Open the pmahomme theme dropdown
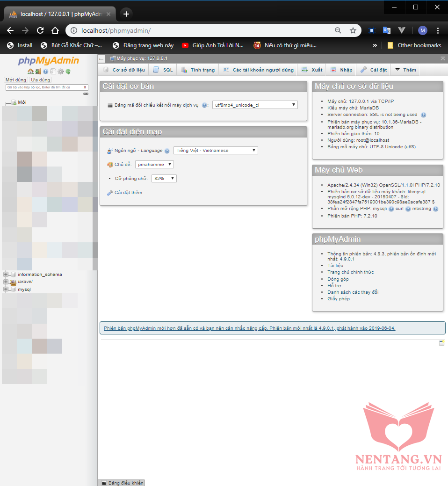The image size is (448, 486). [x=154, y=165]
